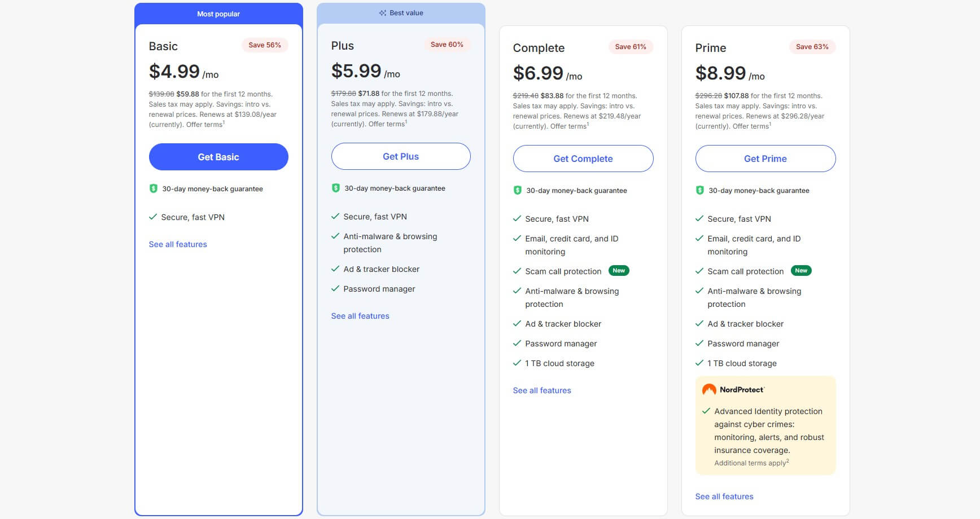Click the New badge in the Prime column

(801, 270)
